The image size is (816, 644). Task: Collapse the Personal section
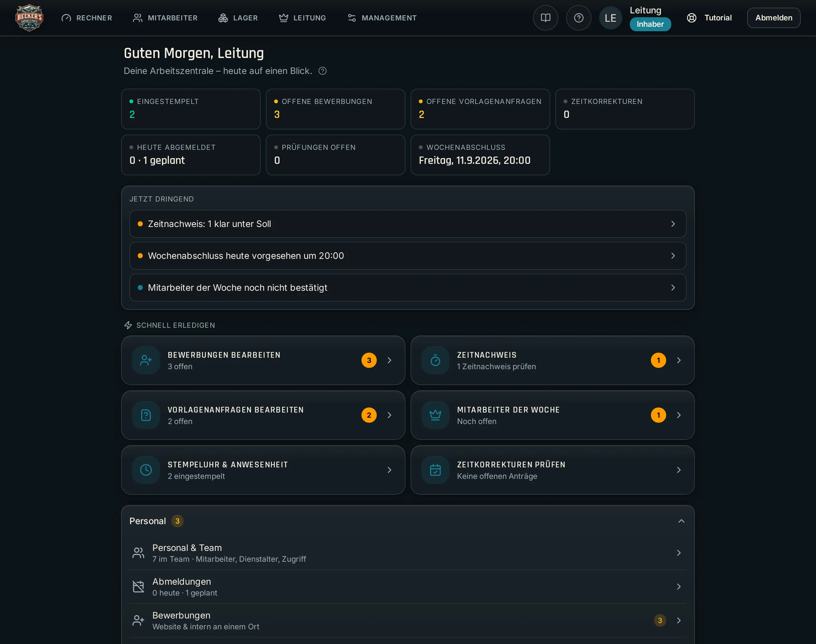pyautogui.click(x=681, y=521)
